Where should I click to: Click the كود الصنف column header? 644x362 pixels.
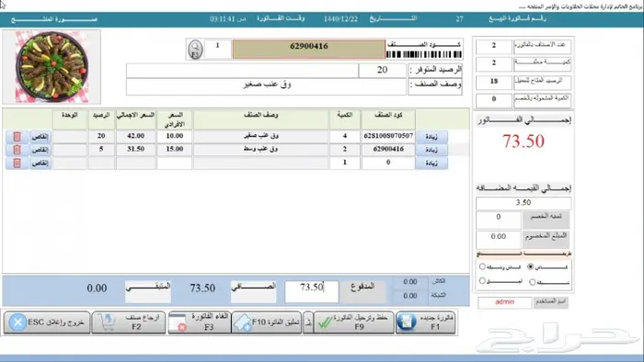pos(388,119)
